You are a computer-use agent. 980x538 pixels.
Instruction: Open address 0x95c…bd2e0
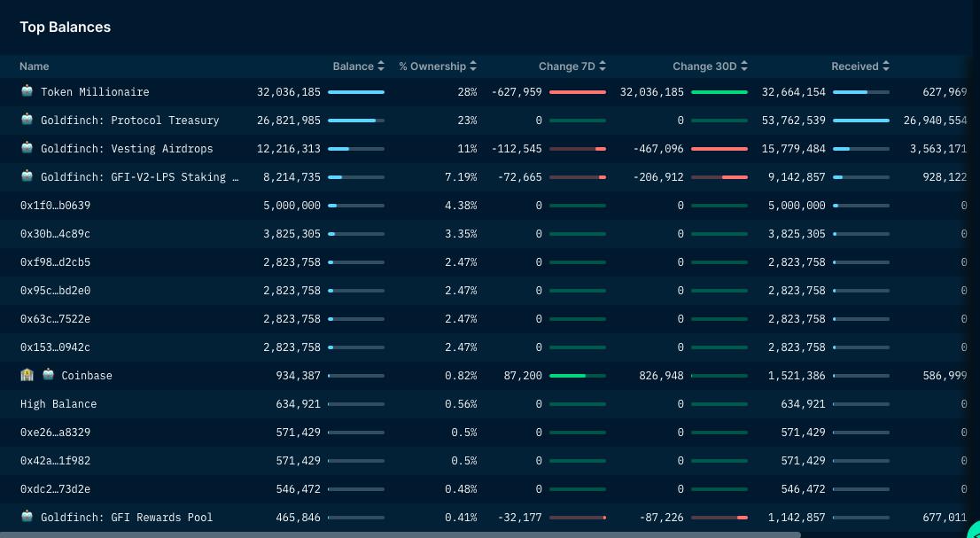point(55,291)
